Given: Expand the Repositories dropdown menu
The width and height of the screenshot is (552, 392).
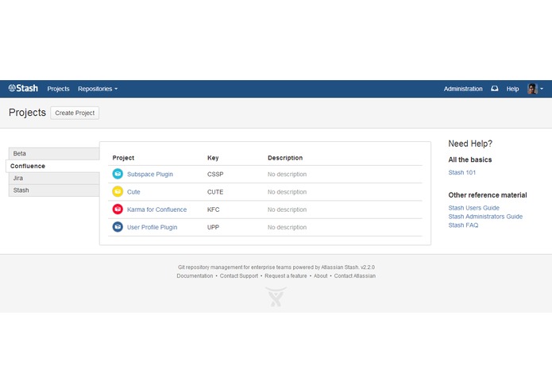Looking at the screenshot, I should point(98,89).
